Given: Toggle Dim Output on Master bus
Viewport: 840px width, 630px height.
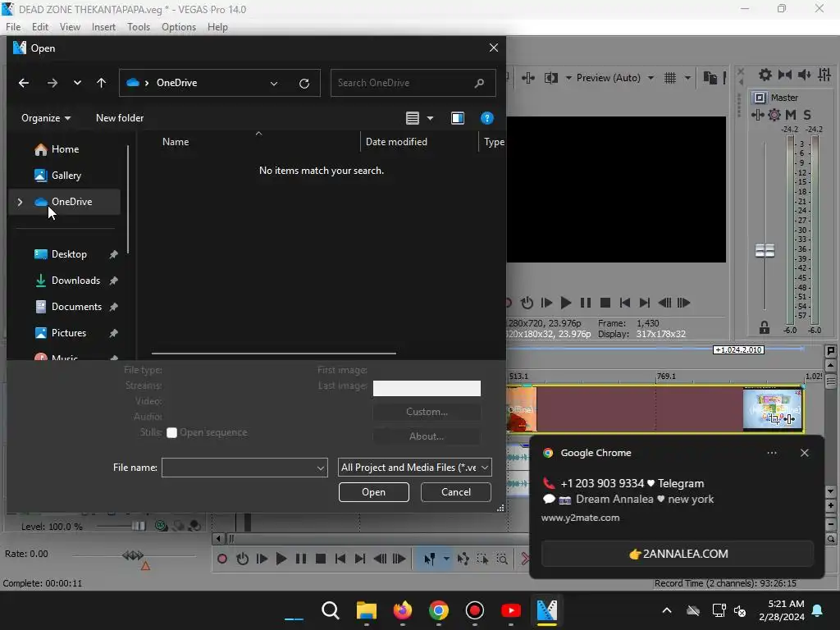Looking at the screenshot, I should (805, 75).
